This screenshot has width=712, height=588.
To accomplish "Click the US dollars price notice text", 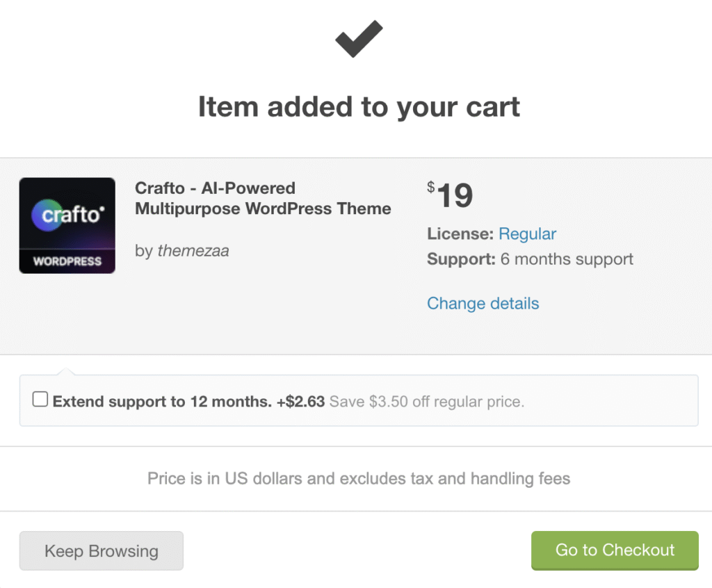I will [x=359, y=478].
